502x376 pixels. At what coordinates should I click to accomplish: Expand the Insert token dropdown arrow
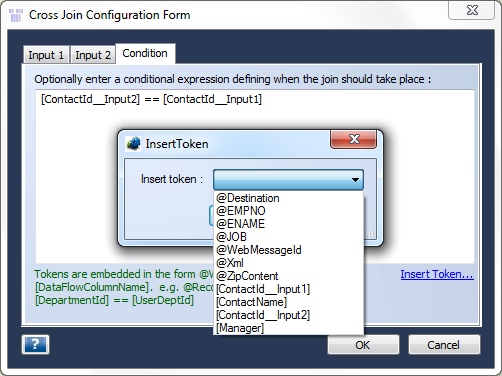click(x=355, y=180)
